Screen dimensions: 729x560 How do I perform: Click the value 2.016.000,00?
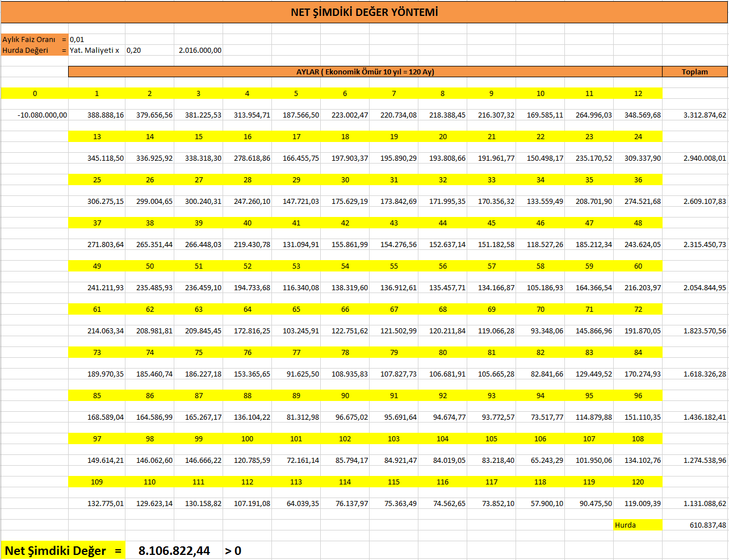(200, 51)
